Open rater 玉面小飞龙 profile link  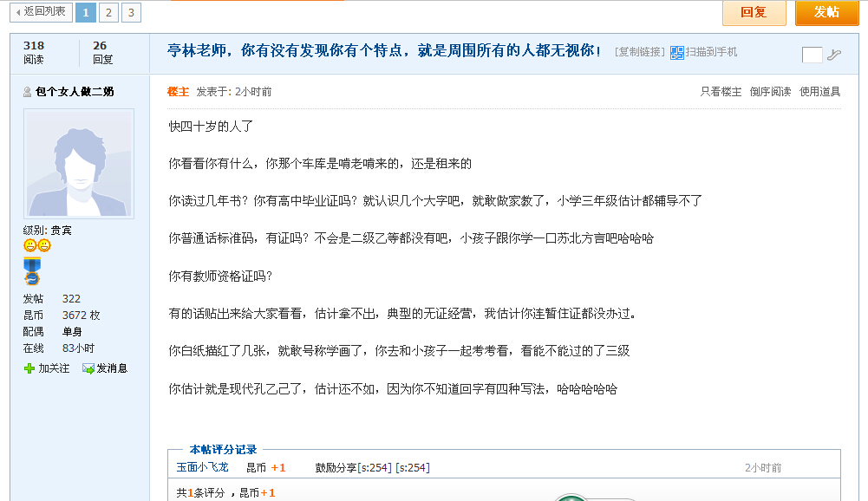coord(202,467)
